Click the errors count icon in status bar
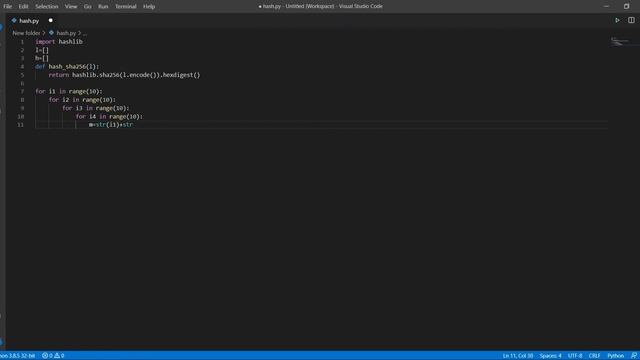 45,356
